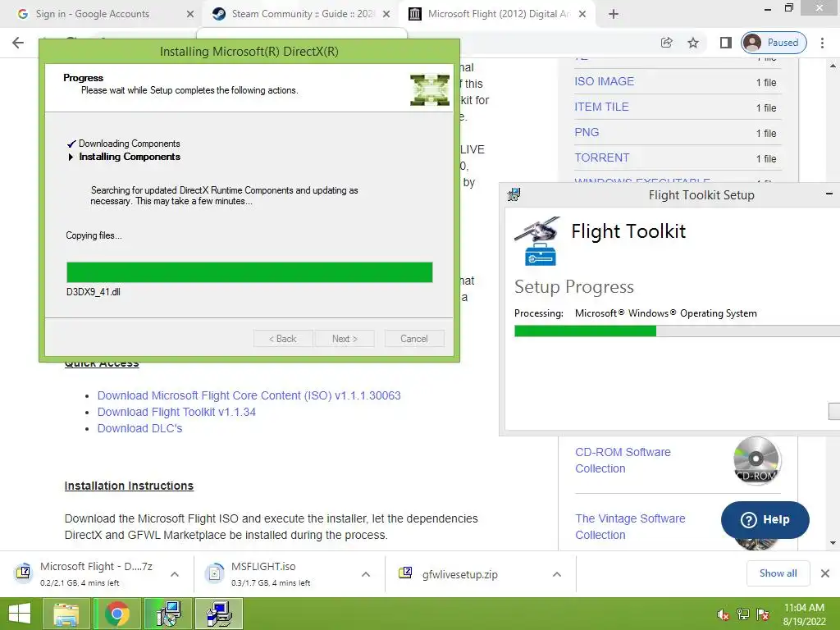Click the Paused profile avatar button
This screenshot has width=840, height=630.
[774, 43]
